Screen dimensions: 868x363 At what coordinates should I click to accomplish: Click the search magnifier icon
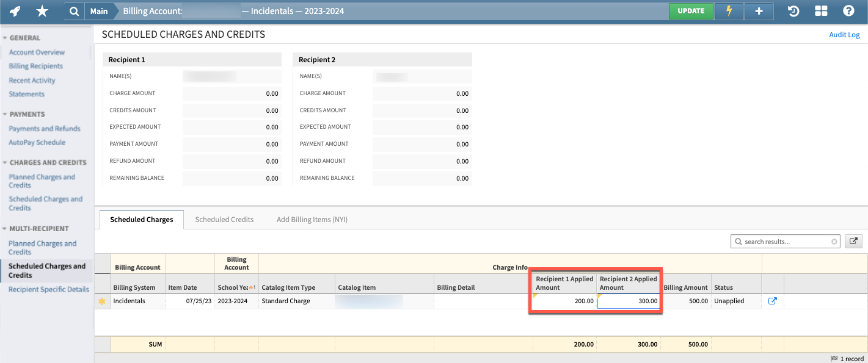point(74,10)
